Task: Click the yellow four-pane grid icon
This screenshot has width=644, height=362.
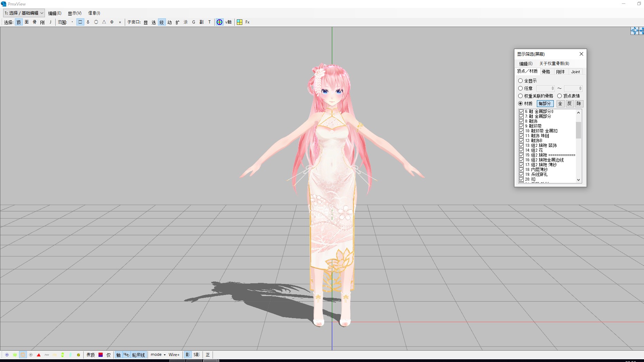Action: pyautogui.click(x=240, y=22)
